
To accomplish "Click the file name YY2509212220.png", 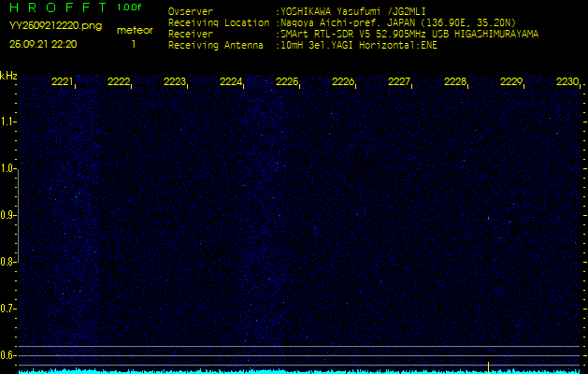I will (x=55, y=26).
